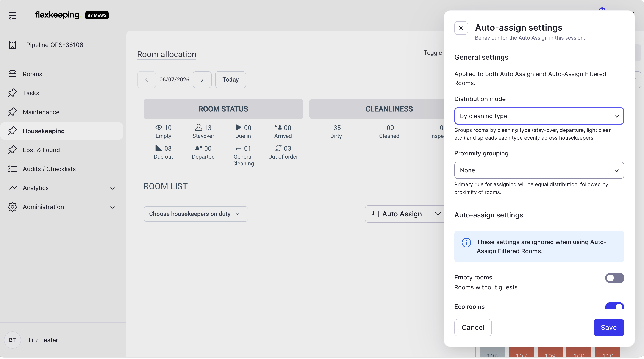644x359 pixels.
Task: Open the Rooms section
Action: 61,74
